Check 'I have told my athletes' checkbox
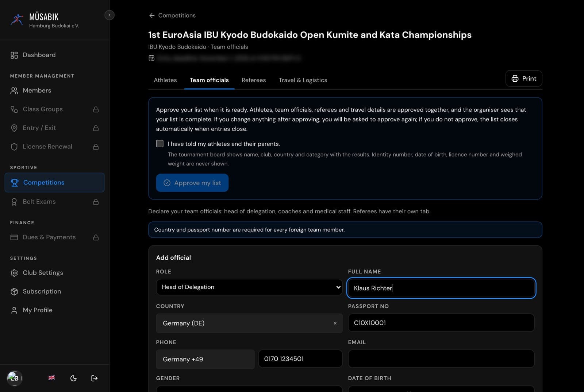 point(160,144)
